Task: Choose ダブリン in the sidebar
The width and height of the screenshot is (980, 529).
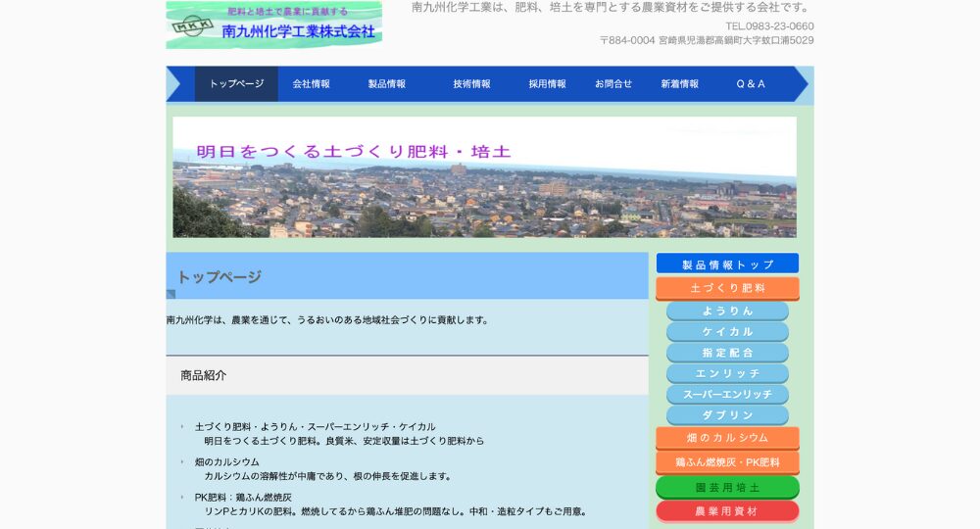Action: click(727, 415)
